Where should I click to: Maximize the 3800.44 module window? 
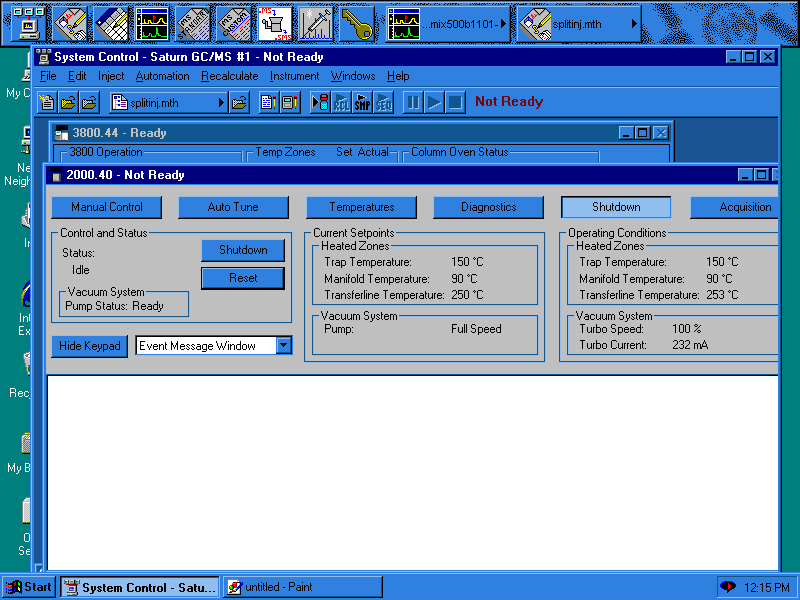643,133
